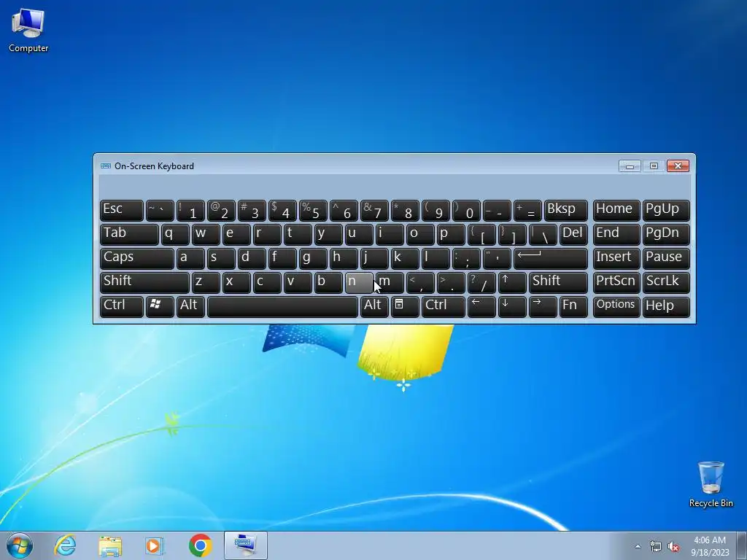The image size is (747, 560).
Task: Tap the number 5 key
Action: click(x=313, y=211)
